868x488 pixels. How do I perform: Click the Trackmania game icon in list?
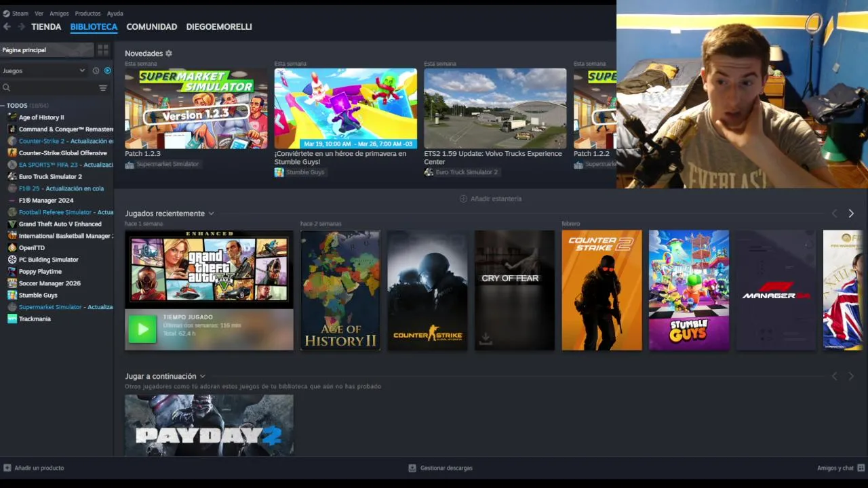12,319
